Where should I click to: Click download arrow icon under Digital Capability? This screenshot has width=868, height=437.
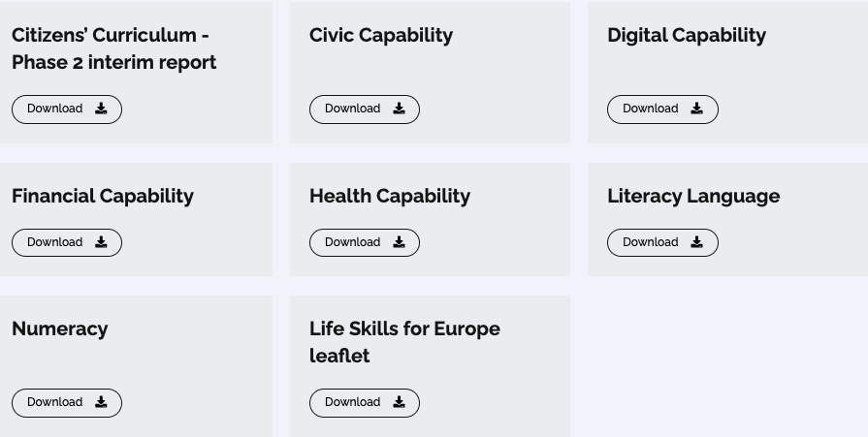(x=696, y=109)
